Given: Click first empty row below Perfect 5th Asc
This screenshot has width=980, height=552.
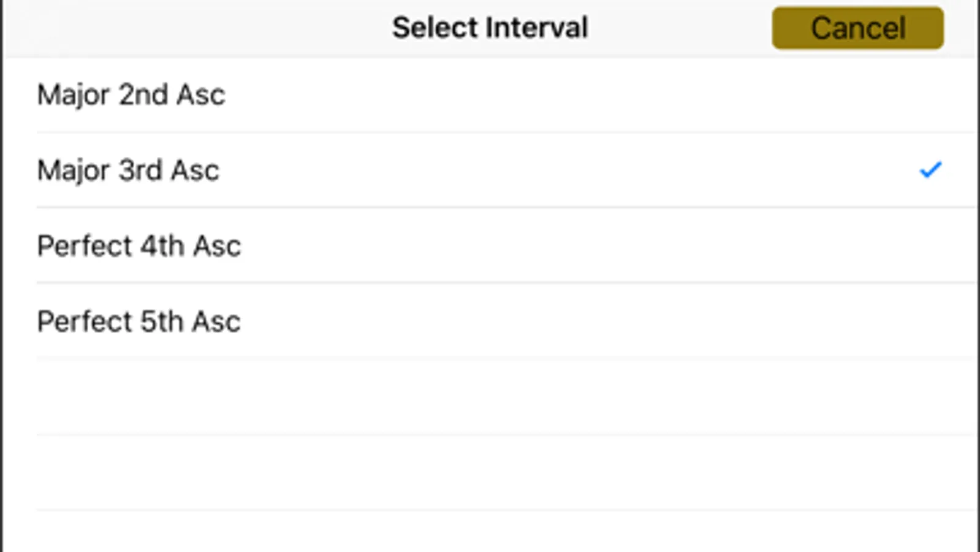Looking at the screenshot, I should pyautogui.click(x=490, y=397).
